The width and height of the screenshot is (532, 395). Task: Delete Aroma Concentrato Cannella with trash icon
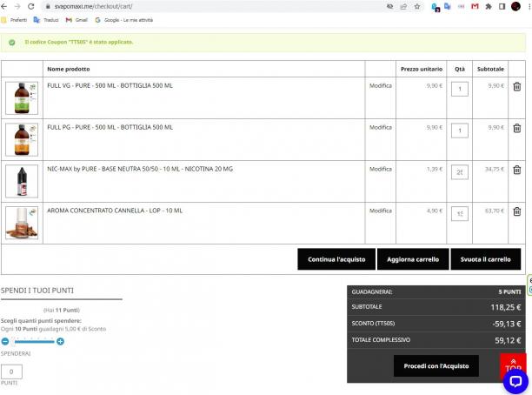tap(516, 211)
